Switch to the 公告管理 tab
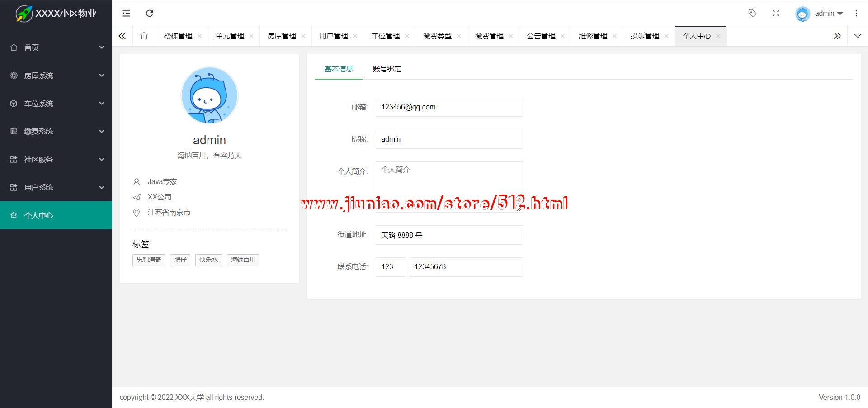This screenshot has height=408, width=868. (x=541, y=36)
